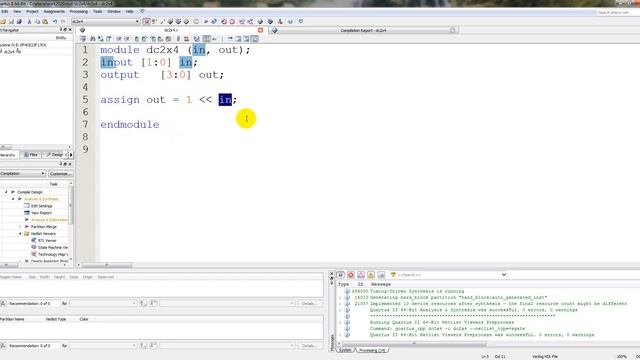Image resolution: width=640 pixels, height=360 pixels.
Task: Select the Analysis & Elaboration task
Action: [x=49, y=220]
